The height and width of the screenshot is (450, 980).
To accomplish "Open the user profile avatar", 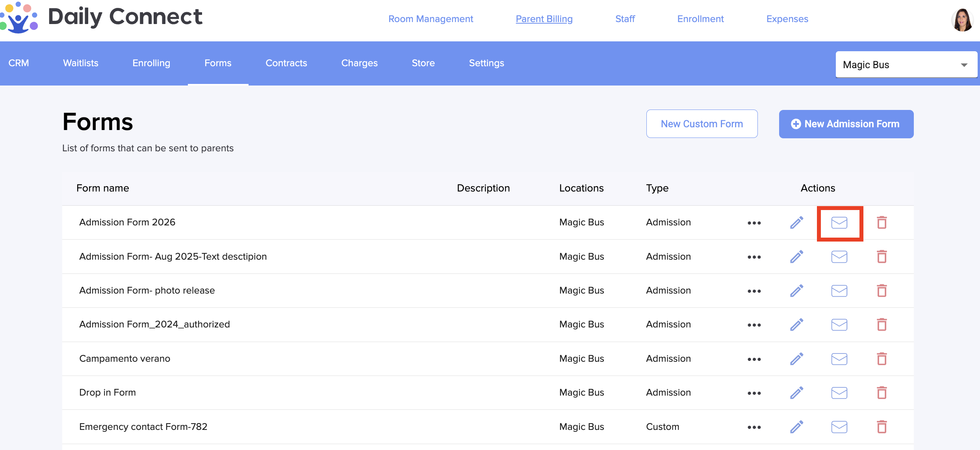I will [962, 20].
